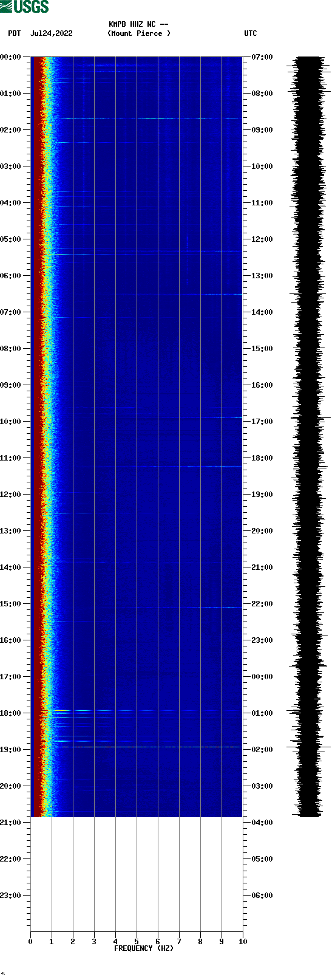Image resolution: width=335 pixels, height=980 pixels.
Task: Click the 5 Hz frequency tick label
Action: click(x=137, y=942)
